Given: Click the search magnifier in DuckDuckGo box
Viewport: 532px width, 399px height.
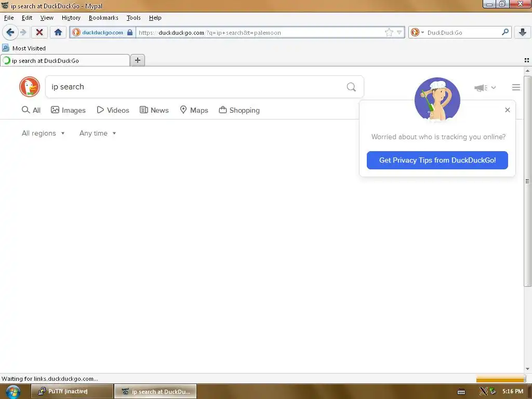Looking at the screenshot, I should coord(351,87).
